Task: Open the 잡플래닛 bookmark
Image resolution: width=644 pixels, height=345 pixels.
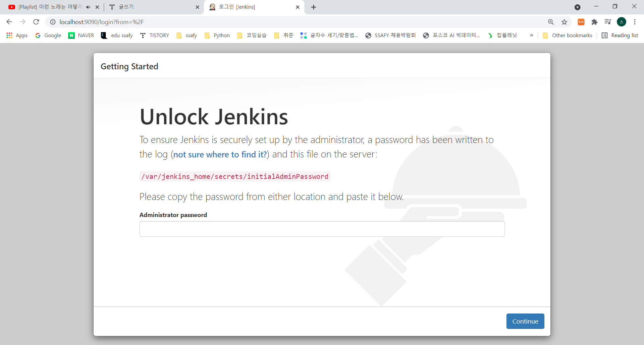Action: point(502,35)
